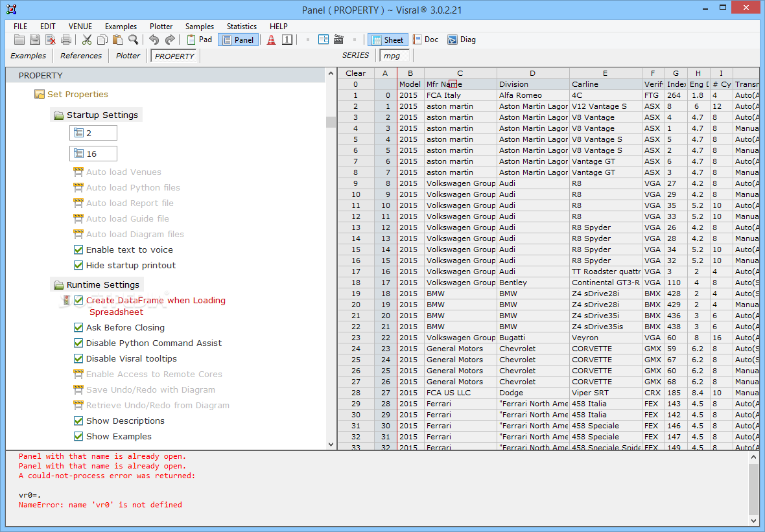The width and height of the screenshot is (765, 532).
Task: Open the VENUE menu
Action: click(x=80, y=27)
